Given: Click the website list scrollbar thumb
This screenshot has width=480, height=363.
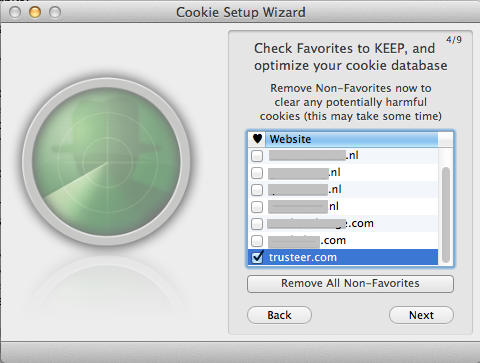Looking at the screenshot, I should click(x=446, y=215).
